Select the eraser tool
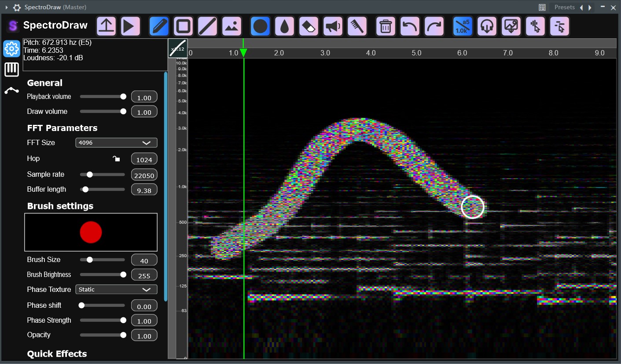The width and height of the screenshot is (621, 364). [x=309, y=26]
